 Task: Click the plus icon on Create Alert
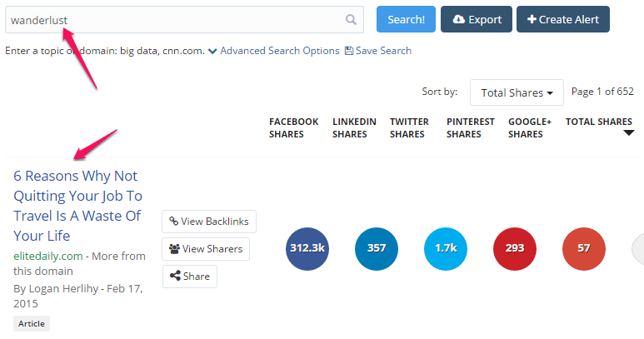click(532, 19)
